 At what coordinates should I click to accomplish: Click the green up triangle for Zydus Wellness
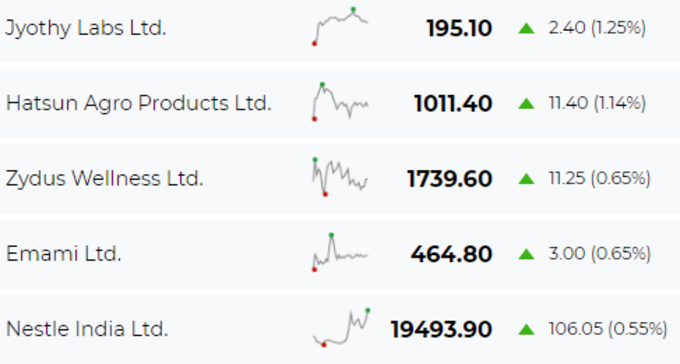[x=526, y=179]
